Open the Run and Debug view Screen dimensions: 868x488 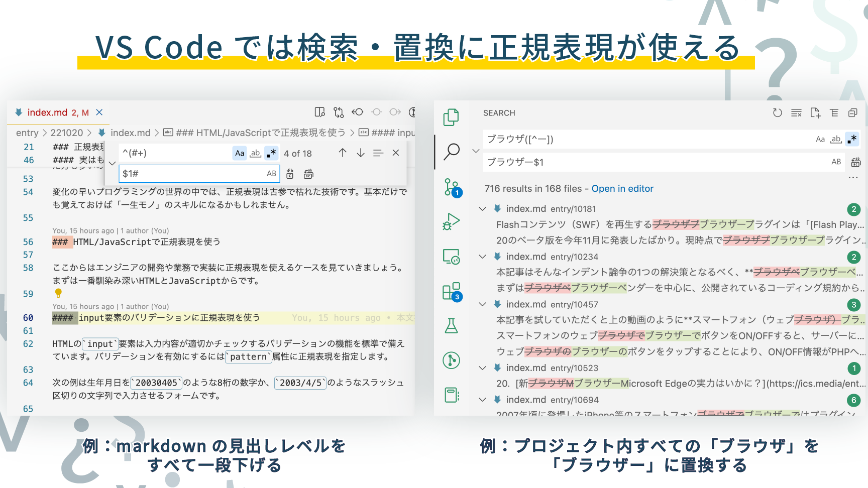(x=451, y=221)
